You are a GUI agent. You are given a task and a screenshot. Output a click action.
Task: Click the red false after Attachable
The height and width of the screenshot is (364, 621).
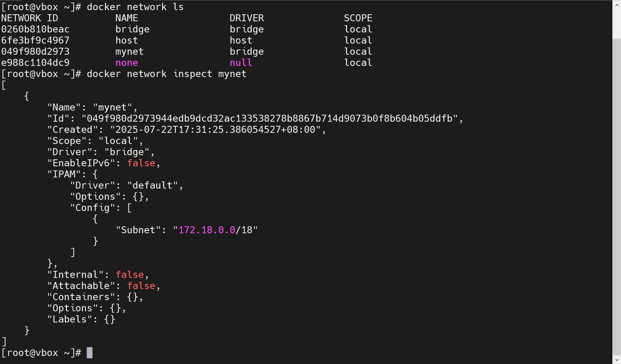pos(141,286)
